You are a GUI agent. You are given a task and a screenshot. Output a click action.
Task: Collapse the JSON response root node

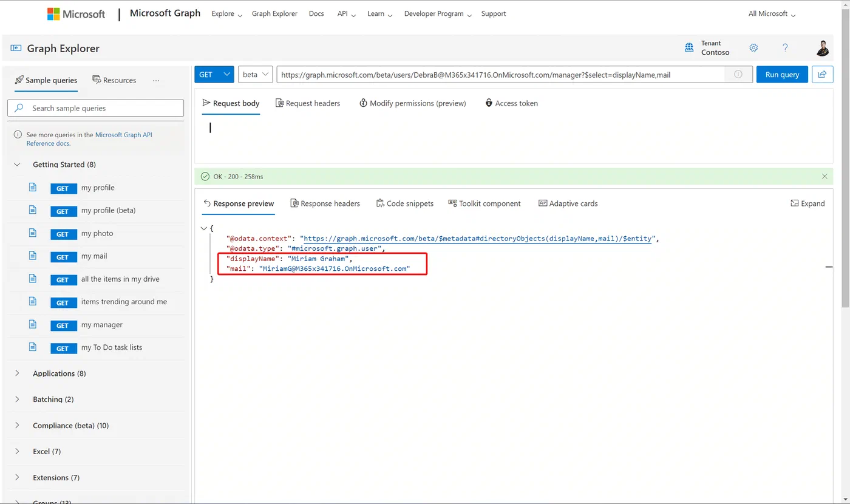coord(204,228)
